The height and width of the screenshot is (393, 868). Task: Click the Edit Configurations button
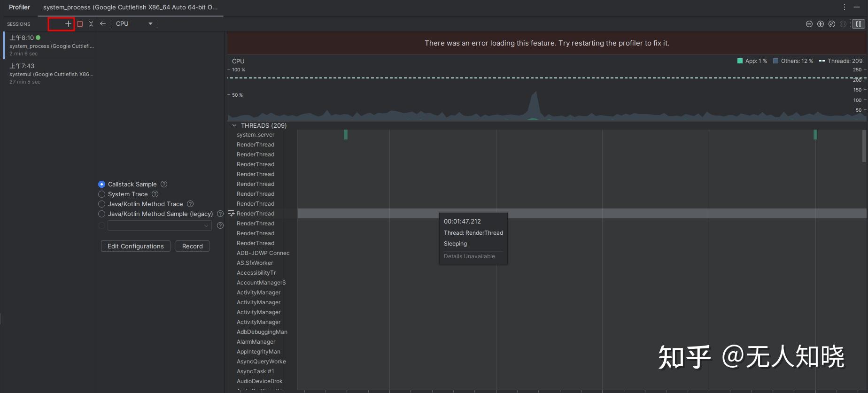135,246
